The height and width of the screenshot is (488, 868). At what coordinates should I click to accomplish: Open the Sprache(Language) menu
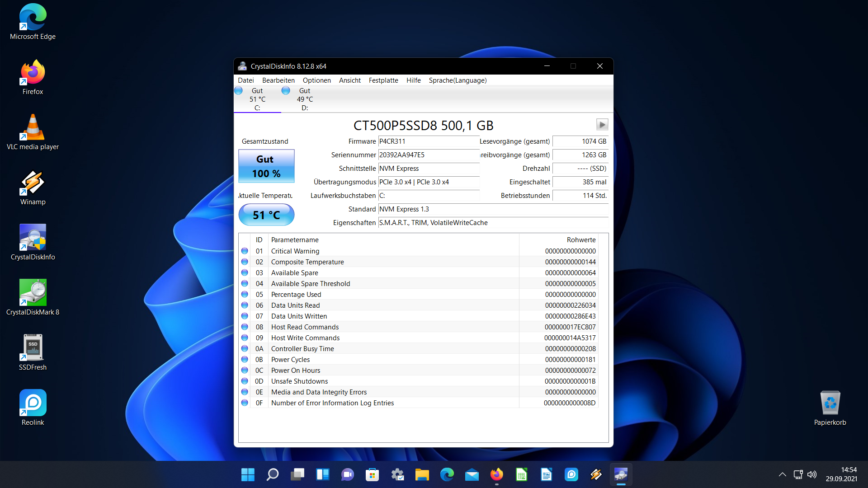click(457, 80)
